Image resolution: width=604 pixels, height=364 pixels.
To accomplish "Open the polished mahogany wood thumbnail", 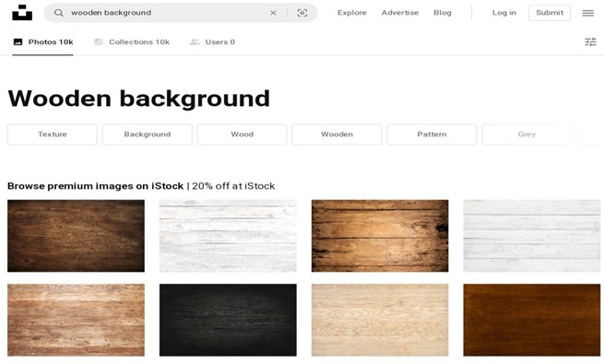I will pyautogui.click(x=531, y=320).
